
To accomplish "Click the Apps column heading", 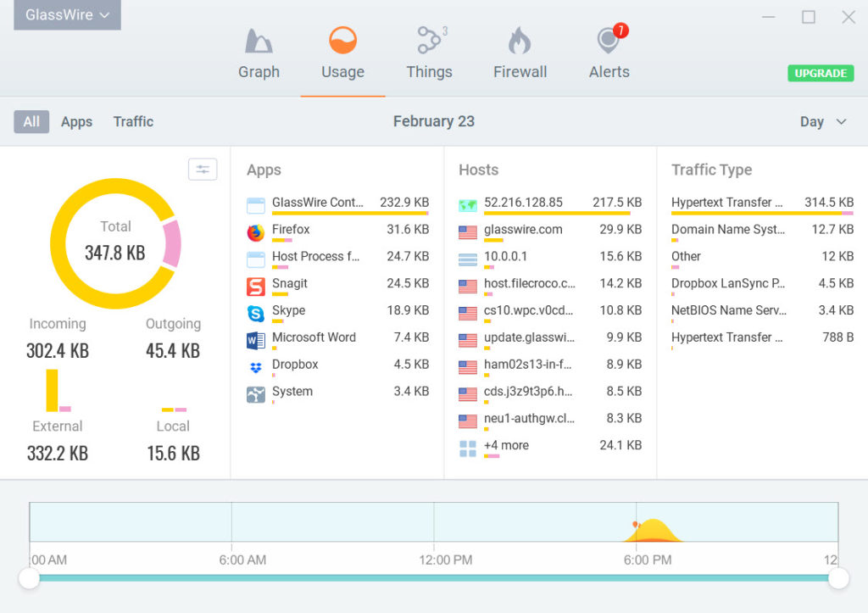I will [264, 170].
